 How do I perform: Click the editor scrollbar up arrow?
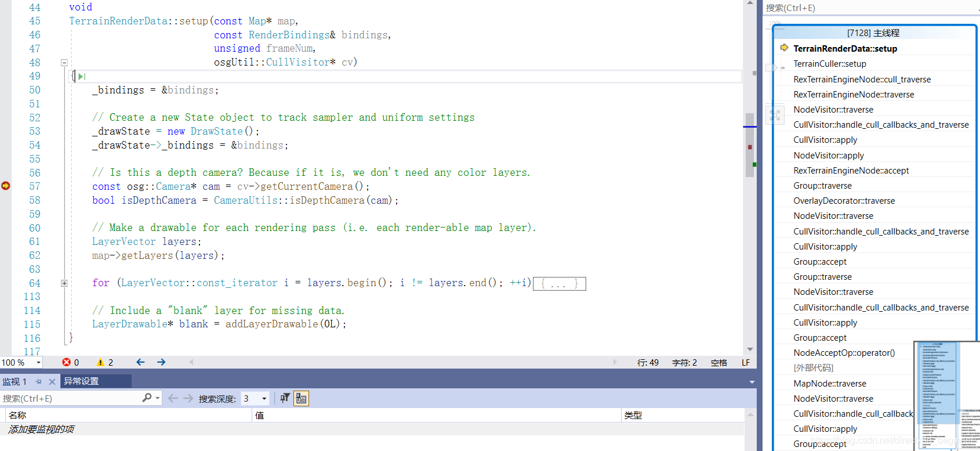point(750,3)
